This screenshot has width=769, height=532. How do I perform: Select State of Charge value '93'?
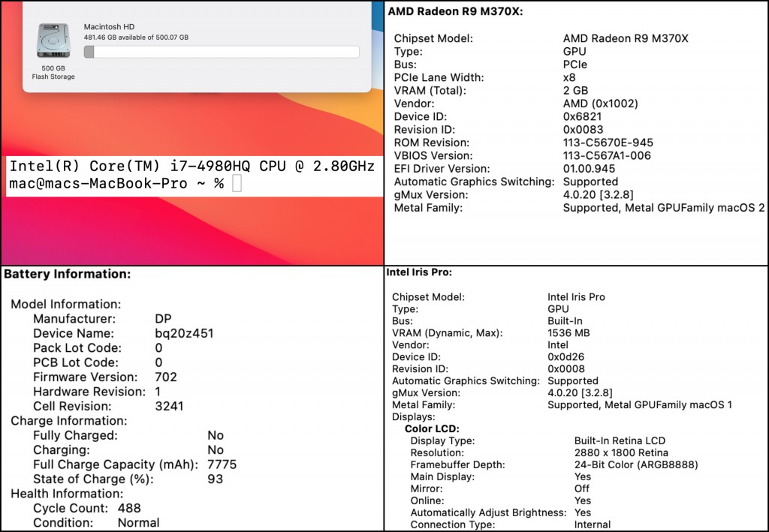pos(216,479)
